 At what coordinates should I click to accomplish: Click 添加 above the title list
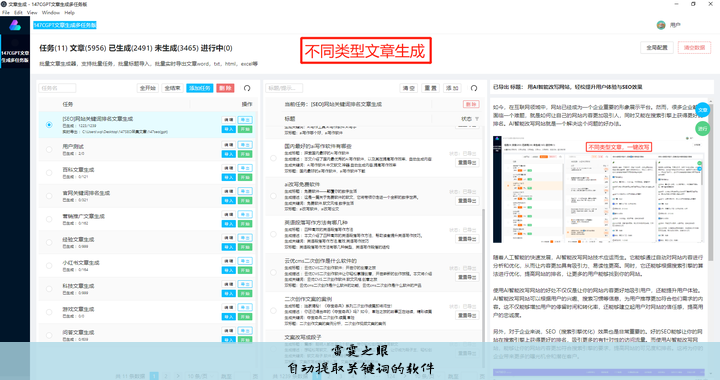[x=452, y=88]
